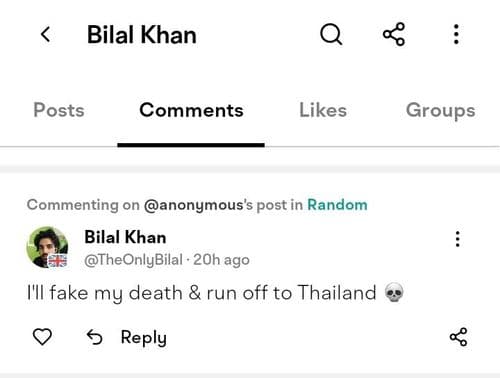Like the comment with the heart icon
Viewport: 500px width, 378px height.
pyautogui.click(x=42, y=337)
